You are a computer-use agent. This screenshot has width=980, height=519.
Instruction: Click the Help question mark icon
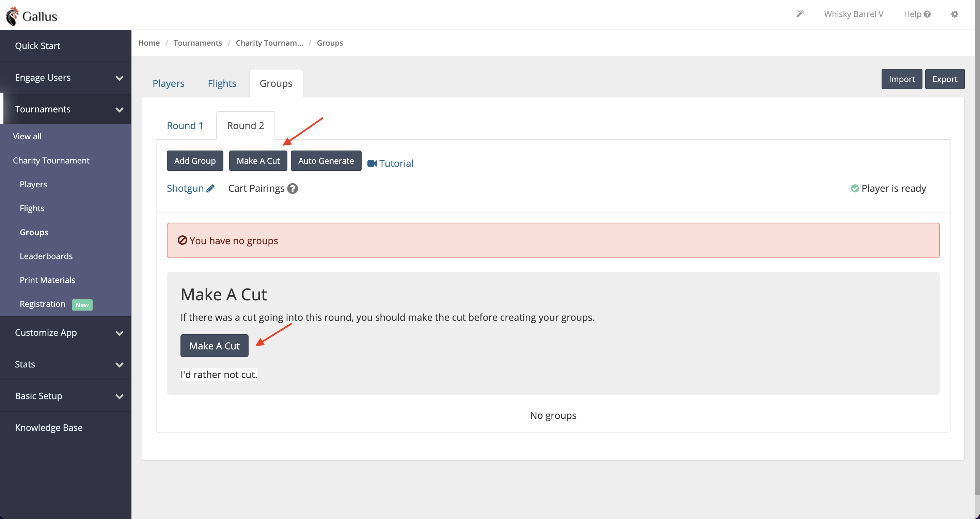coord(927,14)
